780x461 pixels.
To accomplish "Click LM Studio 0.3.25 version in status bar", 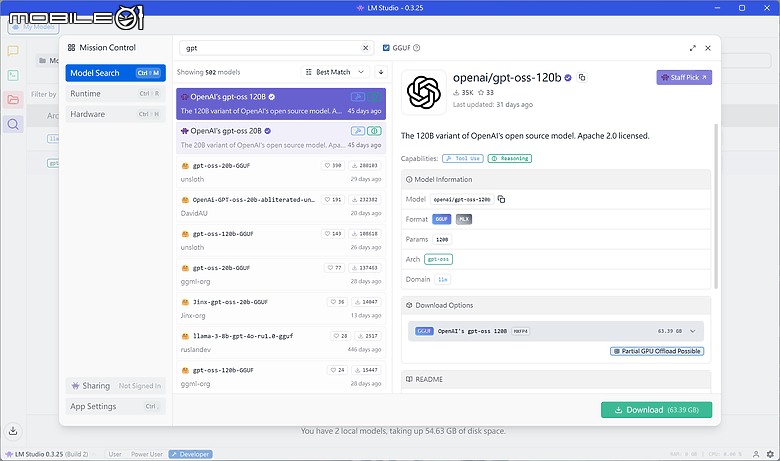I will 47,454.
